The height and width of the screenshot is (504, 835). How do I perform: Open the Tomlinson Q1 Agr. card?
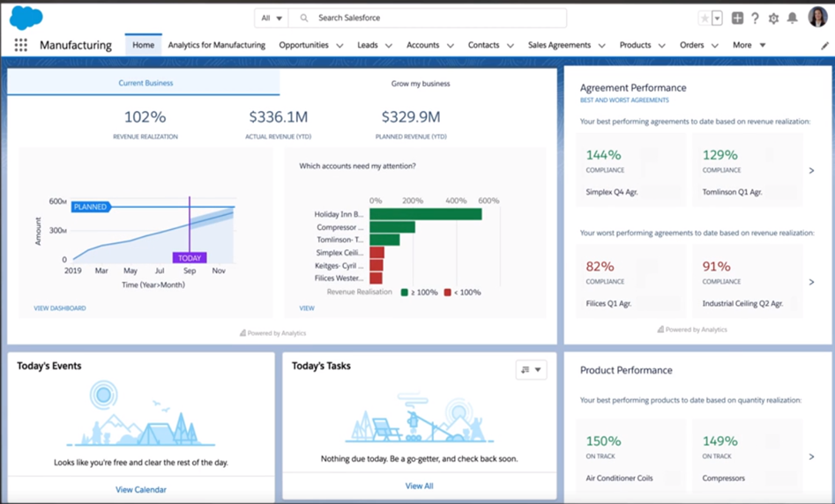pyautogui.click(x=747, y=170)
